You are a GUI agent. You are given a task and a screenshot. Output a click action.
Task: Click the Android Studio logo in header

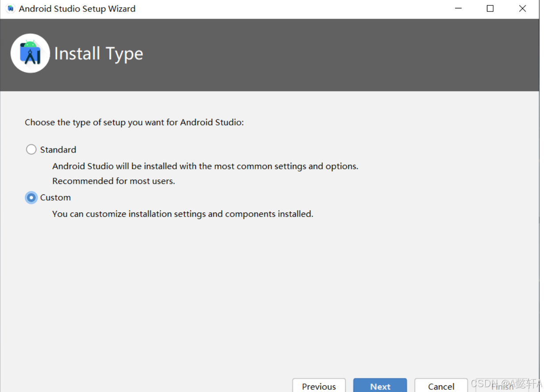point(30,53)
